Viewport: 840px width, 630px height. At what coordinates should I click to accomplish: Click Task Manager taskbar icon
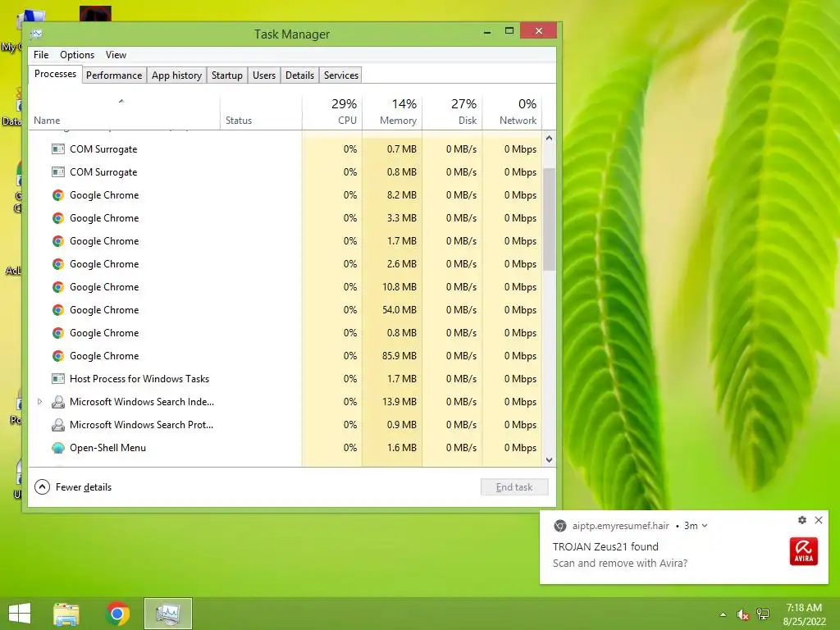click(167, 614)
